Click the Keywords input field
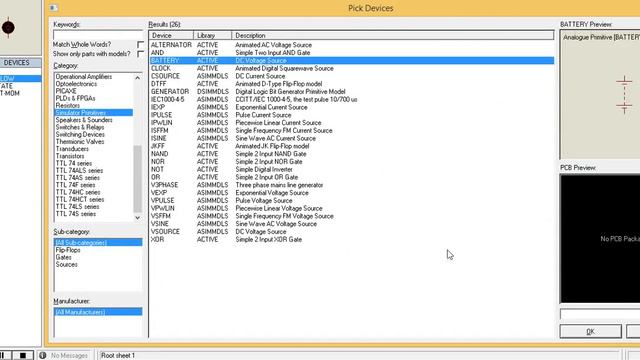This screenshot has width=640, height=360. coord(98,35)
